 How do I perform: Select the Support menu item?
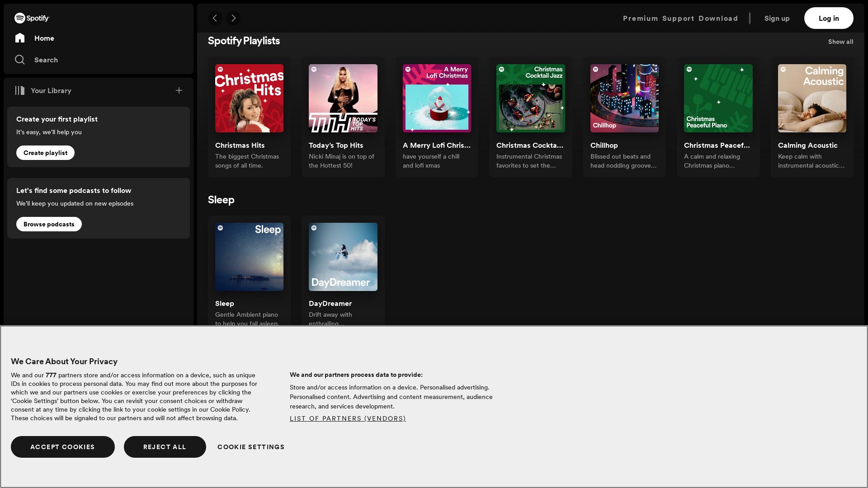click(679, 18)
